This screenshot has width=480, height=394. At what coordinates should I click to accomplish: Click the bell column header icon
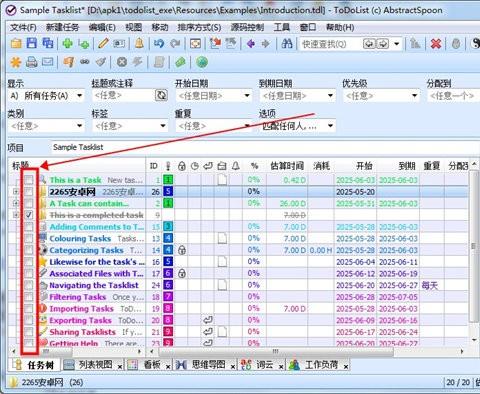coord(236,166)
